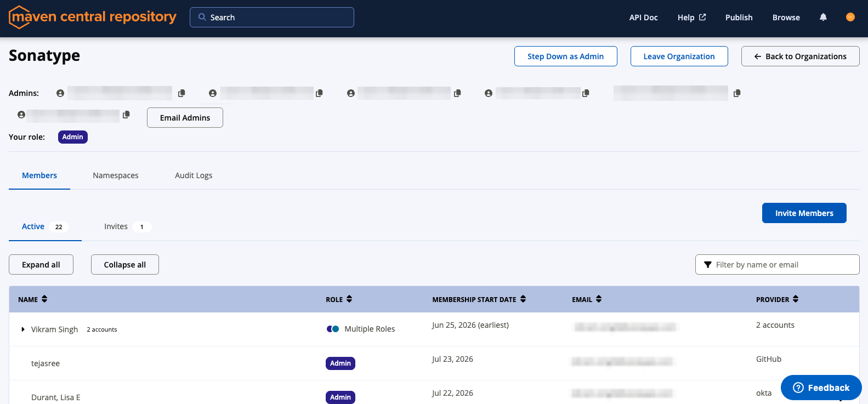Click the 'Multiple Roles' text
Image resolution: width=868 pixels, height=404 pixels.
point(370,329)
